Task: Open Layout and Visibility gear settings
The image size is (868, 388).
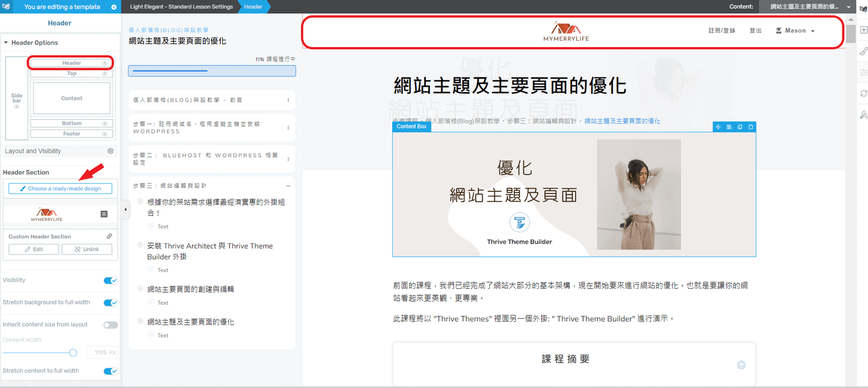Action: point(111,151)
